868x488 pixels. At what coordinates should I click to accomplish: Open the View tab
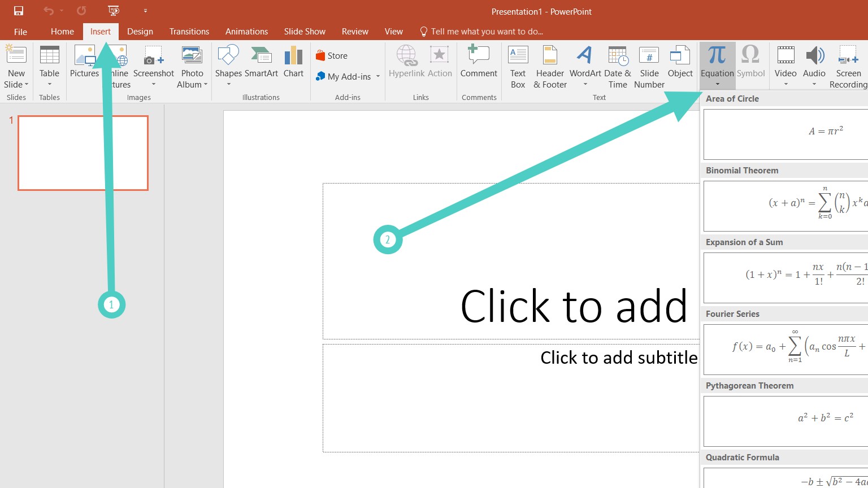pos(394,32)
